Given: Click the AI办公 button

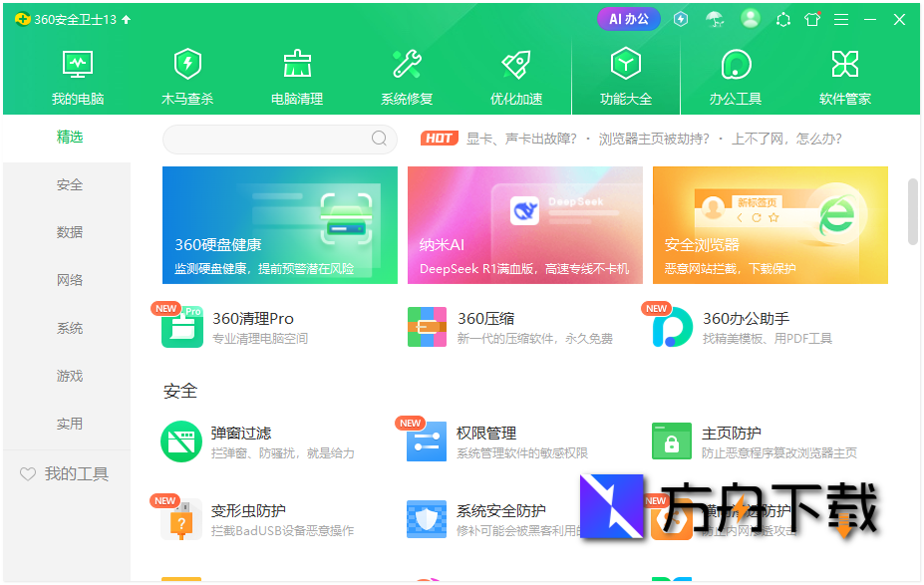Looking at the screenshot, I should click(628, 18).
